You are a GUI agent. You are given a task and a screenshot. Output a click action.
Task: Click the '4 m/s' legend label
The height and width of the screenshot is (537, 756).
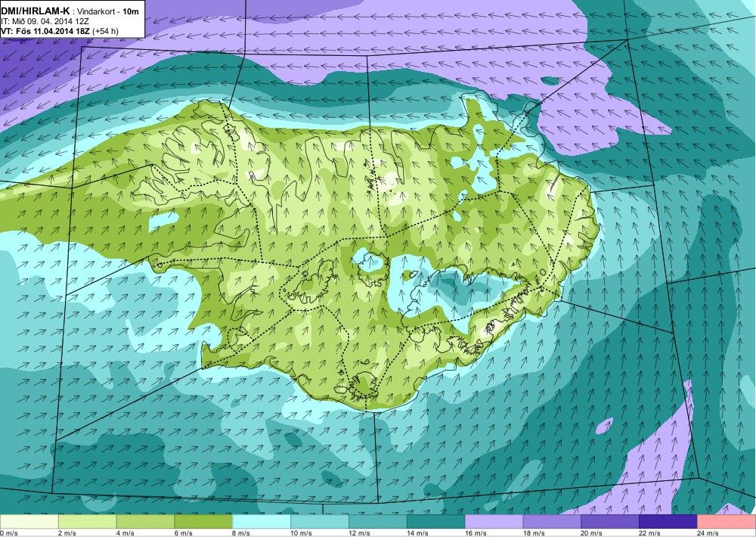(125, 533)
